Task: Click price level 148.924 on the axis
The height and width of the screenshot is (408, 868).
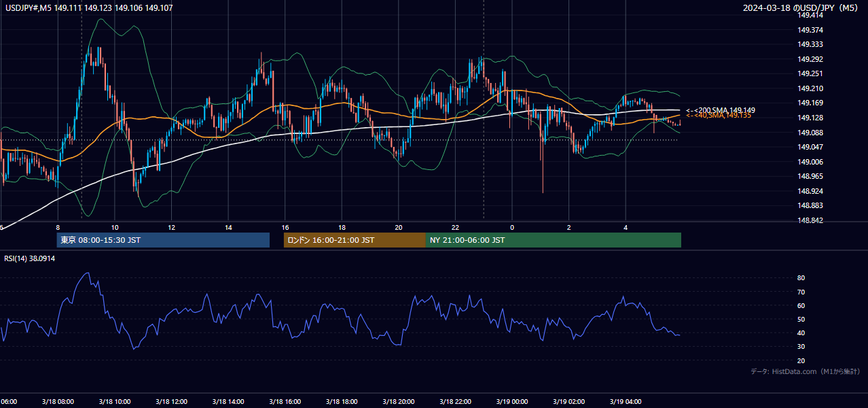Action: [x=811, y=191]
